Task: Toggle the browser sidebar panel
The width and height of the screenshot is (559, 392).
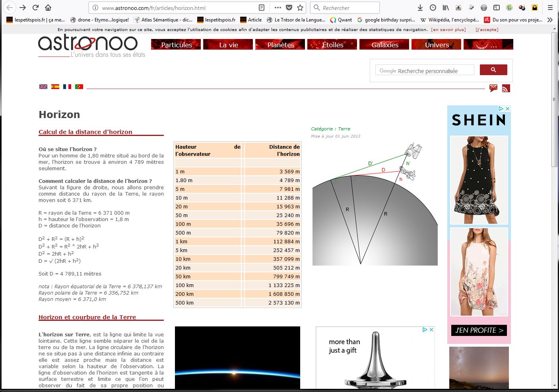Action: [x=497, y=8]
